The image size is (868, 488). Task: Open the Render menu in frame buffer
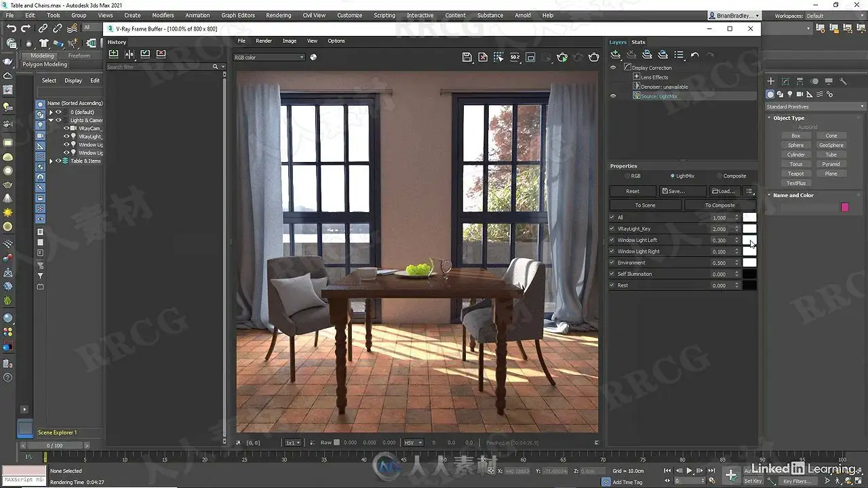coord(264,41)
